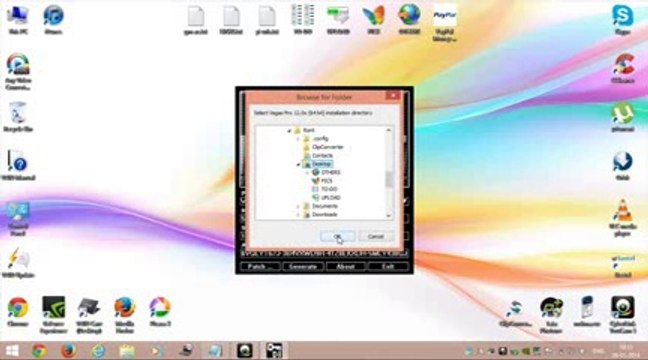Open NVIDIA GeForce Experience desktop shortcut
Image resolution: width=648 pixels, height=360 pixels.
point(53,314)
